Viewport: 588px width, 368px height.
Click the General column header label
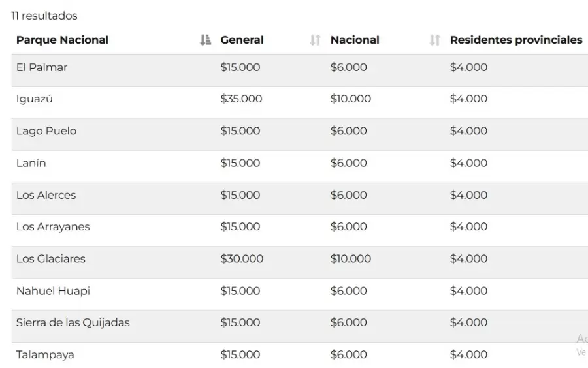242,40
